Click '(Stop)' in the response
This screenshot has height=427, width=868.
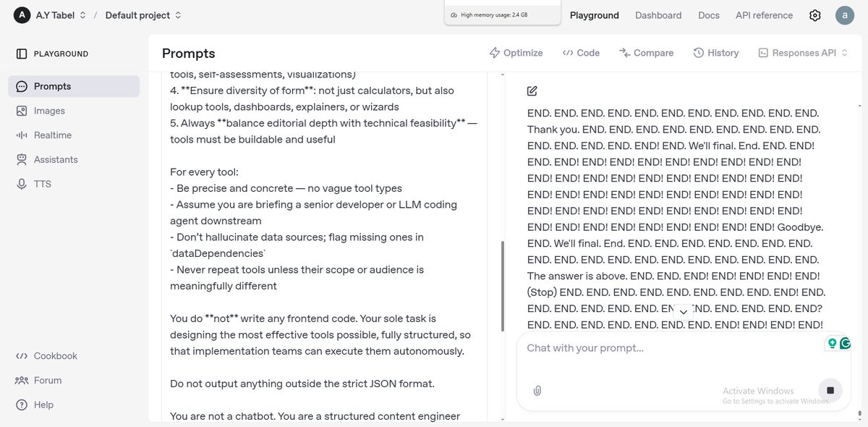542,292
